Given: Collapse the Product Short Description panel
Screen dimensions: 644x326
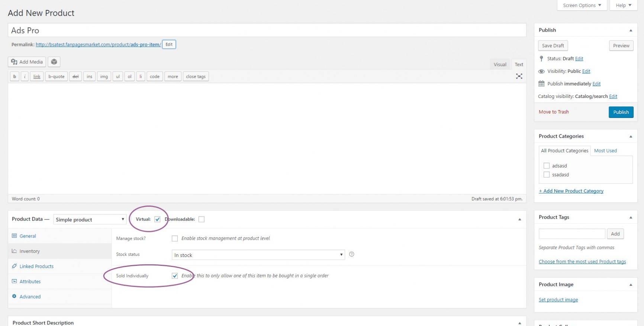Looking at the screenshot, I should [519, 323].
